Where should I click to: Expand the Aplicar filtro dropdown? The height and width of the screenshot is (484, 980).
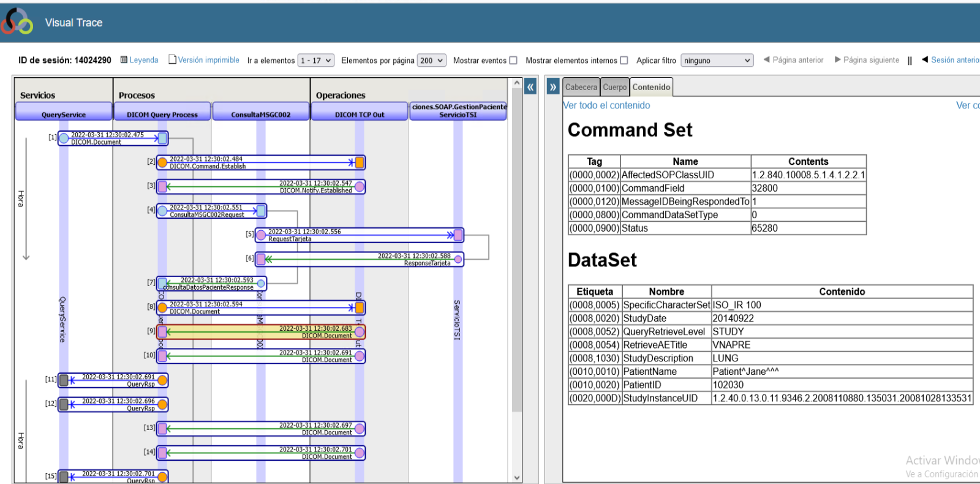(x=717, y=61)
